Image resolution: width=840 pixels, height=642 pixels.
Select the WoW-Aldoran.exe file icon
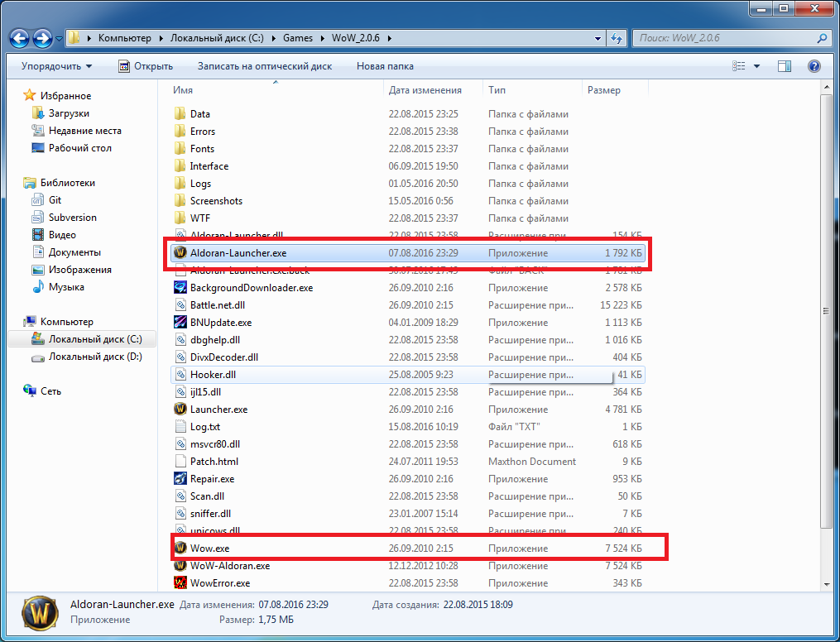[x=180, y=565]
